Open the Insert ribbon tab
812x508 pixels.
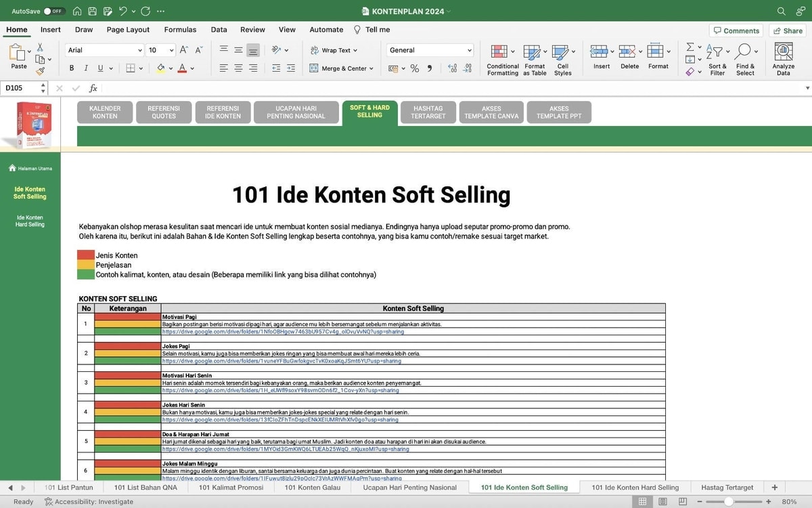[50, 30]
